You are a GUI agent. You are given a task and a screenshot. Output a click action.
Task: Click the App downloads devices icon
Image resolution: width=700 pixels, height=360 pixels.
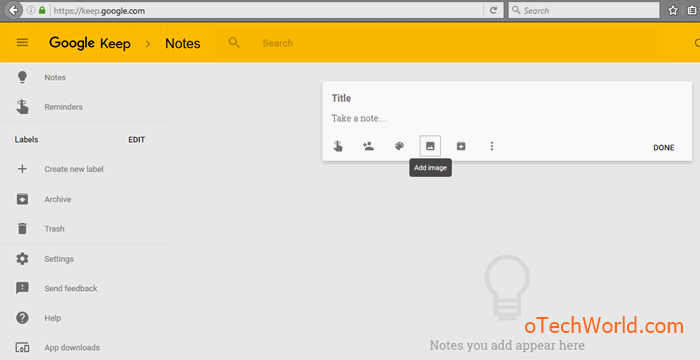point(22,347)
